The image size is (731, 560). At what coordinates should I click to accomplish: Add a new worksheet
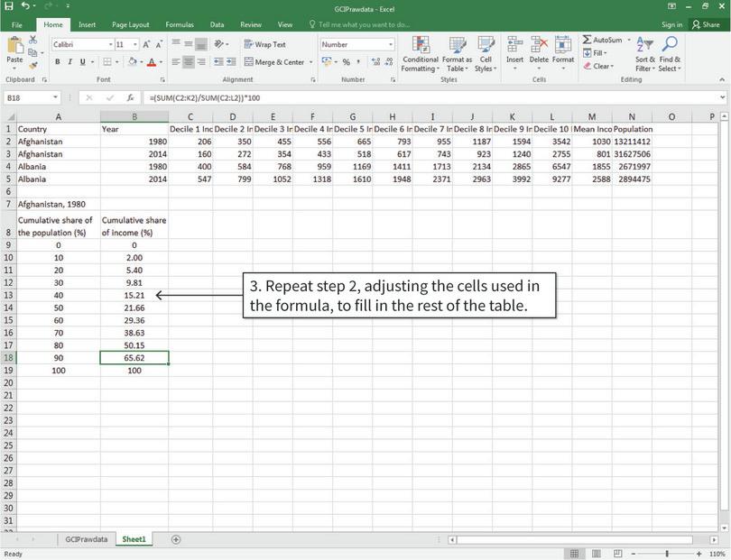click(x=177, y=538)
